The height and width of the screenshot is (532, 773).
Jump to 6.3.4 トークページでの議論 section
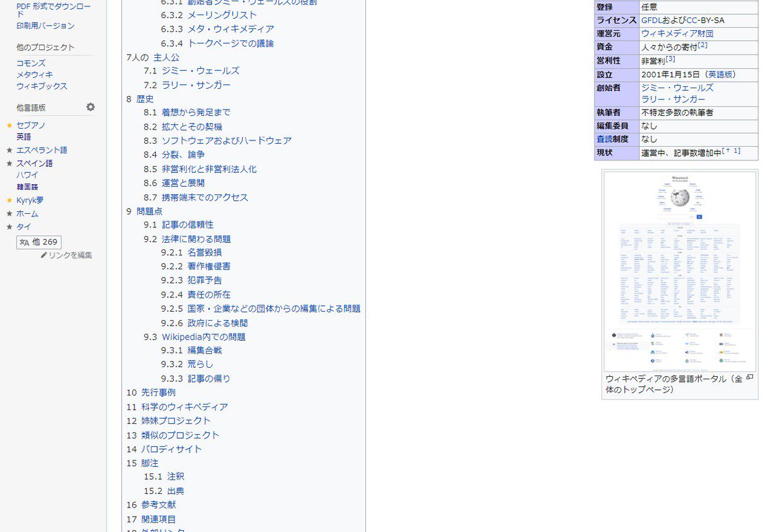pyautogui.click(x=218, y=43)
